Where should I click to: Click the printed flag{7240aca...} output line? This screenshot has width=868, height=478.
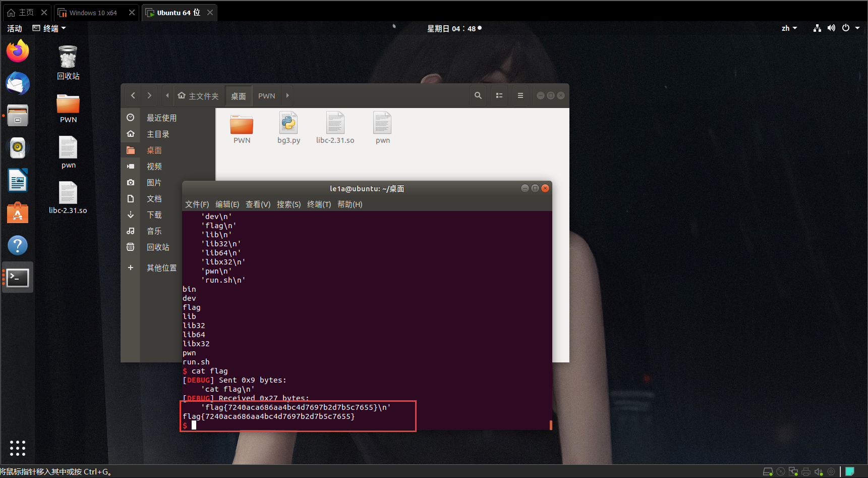268,416
